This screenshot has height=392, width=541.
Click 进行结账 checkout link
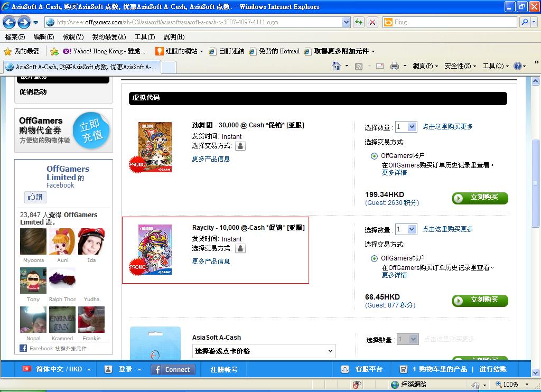(493, 369)
